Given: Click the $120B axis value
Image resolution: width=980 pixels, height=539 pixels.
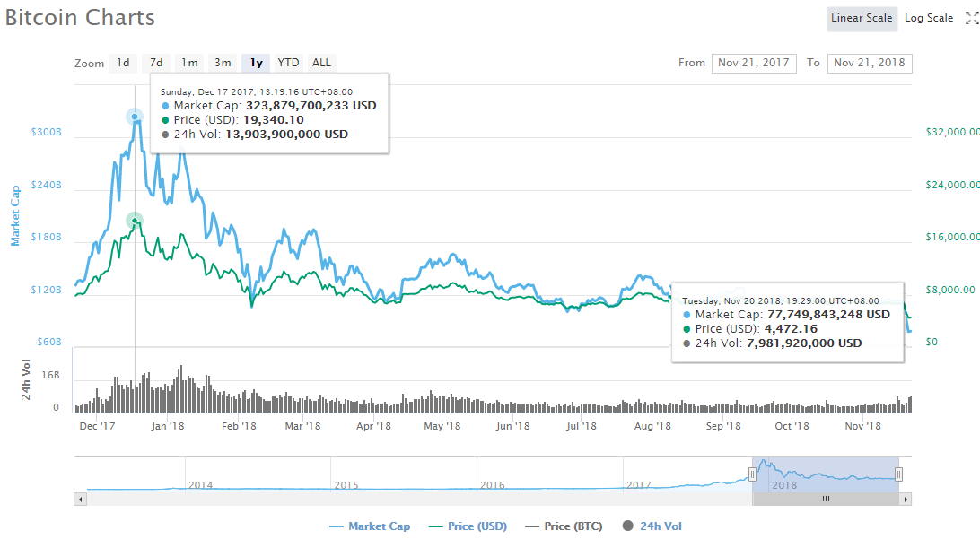Looking at the screenshot, I should 47,290.
